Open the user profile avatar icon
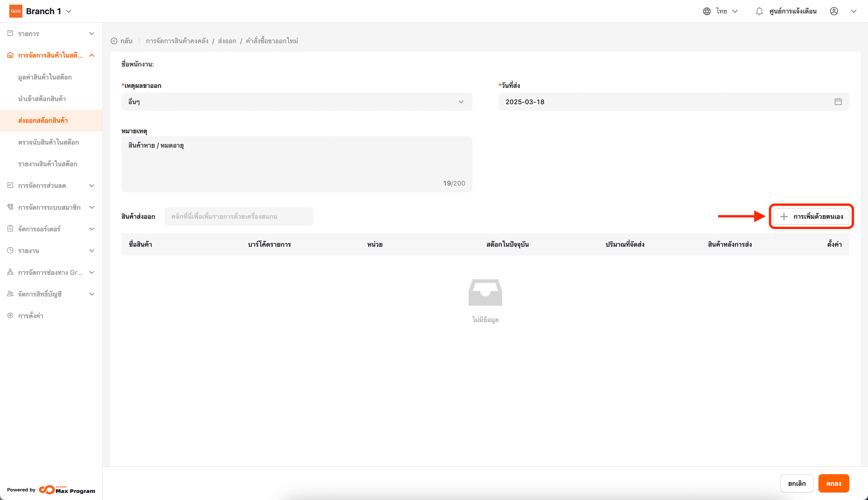Screen dimensions: 868x500 tap(834, 11)
